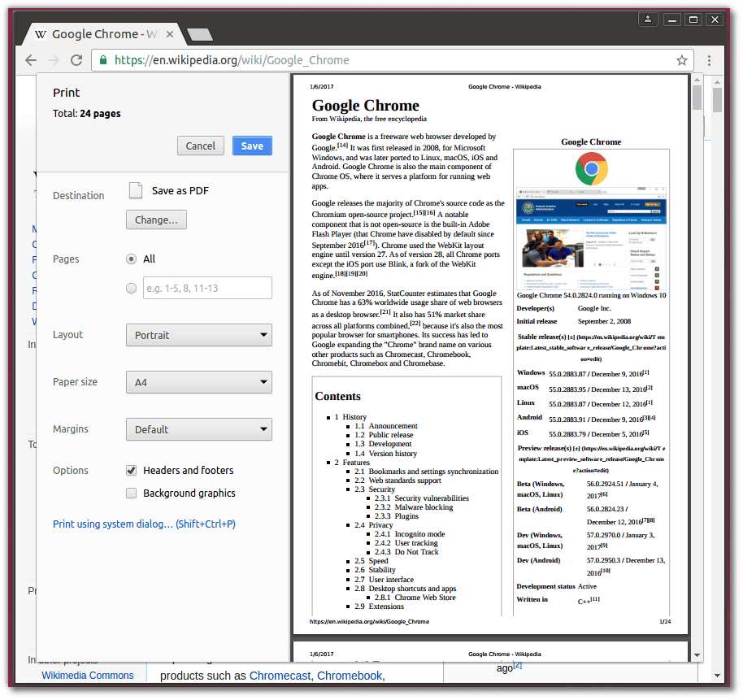Click the green secure padlock icon
Screen dimensions: 743x700
102,60
